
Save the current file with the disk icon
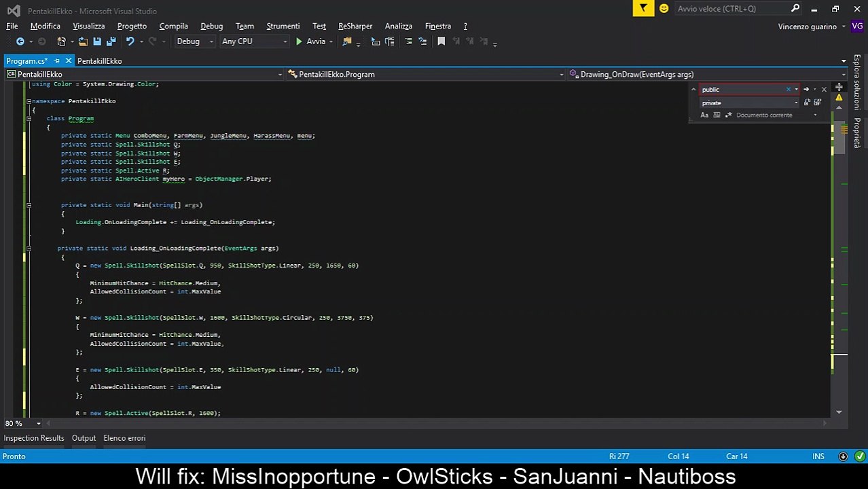point(97,41)
